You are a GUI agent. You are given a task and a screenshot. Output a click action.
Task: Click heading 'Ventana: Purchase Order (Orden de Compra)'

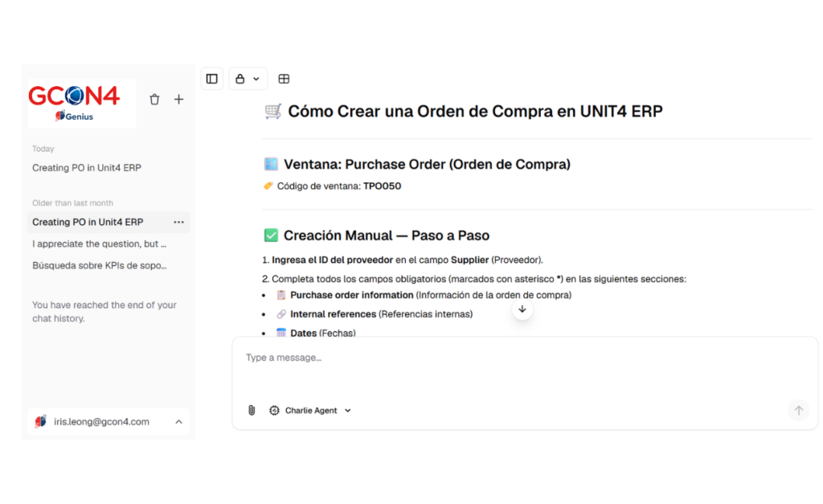[x=427, y=164]
